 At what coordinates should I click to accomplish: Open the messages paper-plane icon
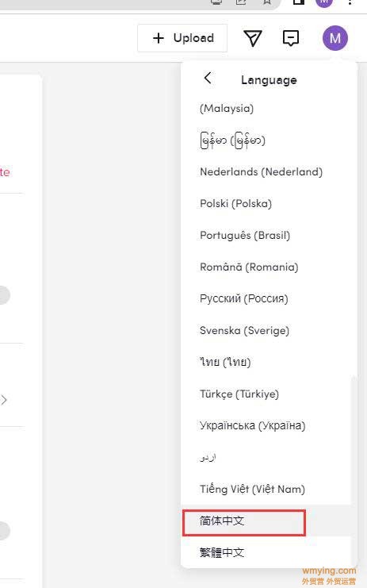tap(252, 38)
